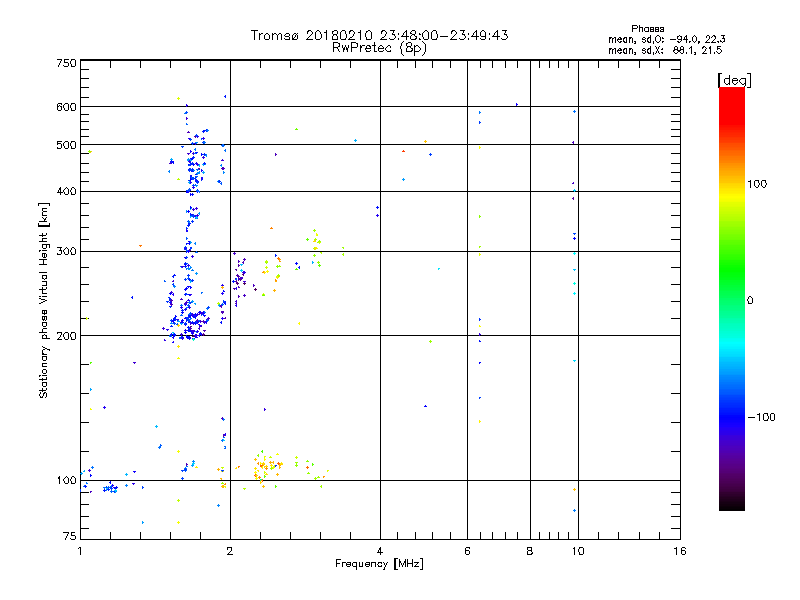The width and height of the screenshot is (800, 600).
Task: Click the x-axis tick label '2'
Action: pos(230,551)
